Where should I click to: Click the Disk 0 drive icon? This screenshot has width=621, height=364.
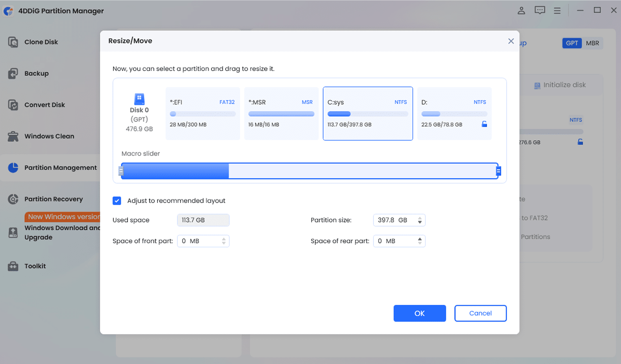coord(139,98)
